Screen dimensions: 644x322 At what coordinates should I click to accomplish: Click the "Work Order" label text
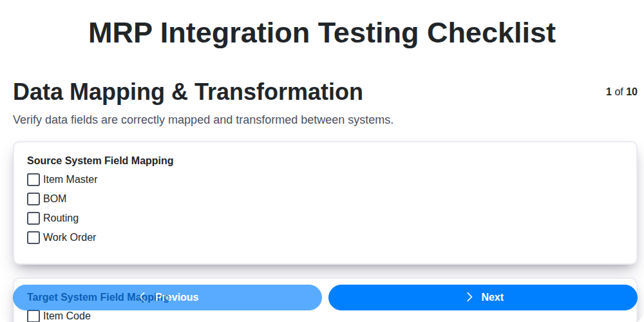[70, 238]
